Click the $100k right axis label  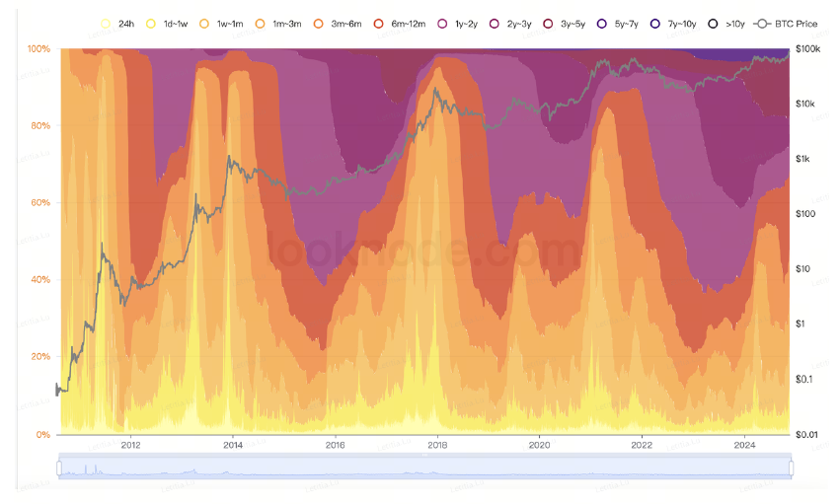coord(808,48)
